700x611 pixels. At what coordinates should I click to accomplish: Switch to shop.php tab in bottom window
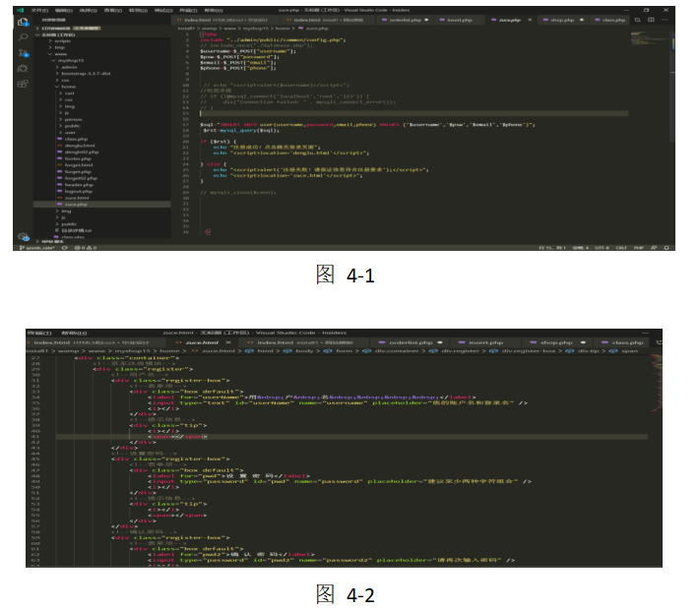(556, 342)
